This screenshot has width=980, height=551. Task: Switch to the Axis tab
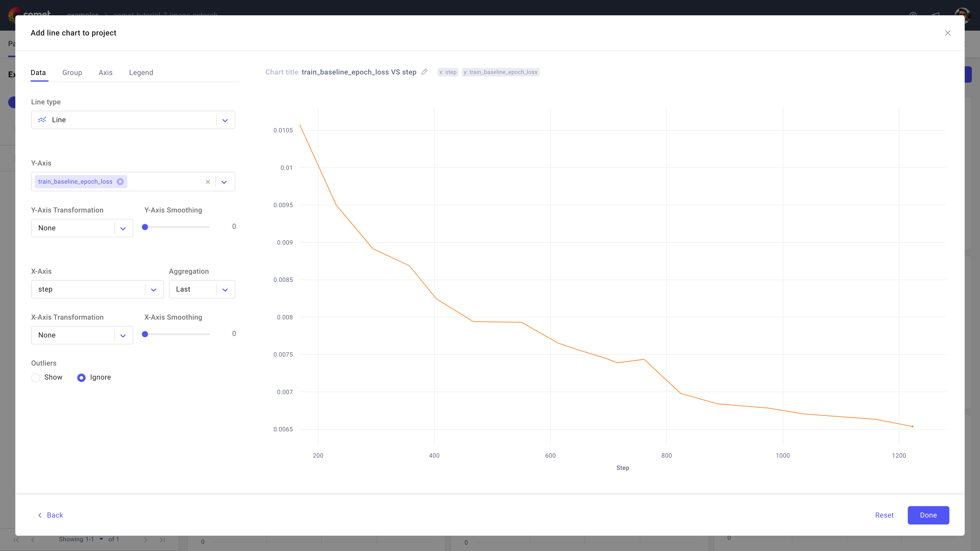(x=105, y=72)
